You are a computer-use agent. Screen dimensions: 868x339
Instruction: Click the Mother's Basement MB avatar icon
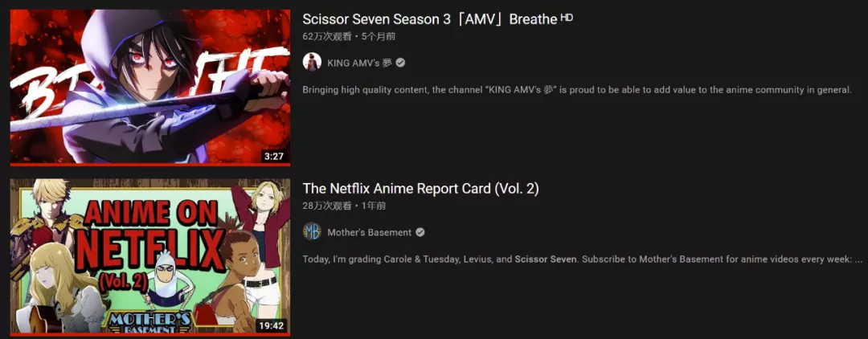[x=312, y=231]
